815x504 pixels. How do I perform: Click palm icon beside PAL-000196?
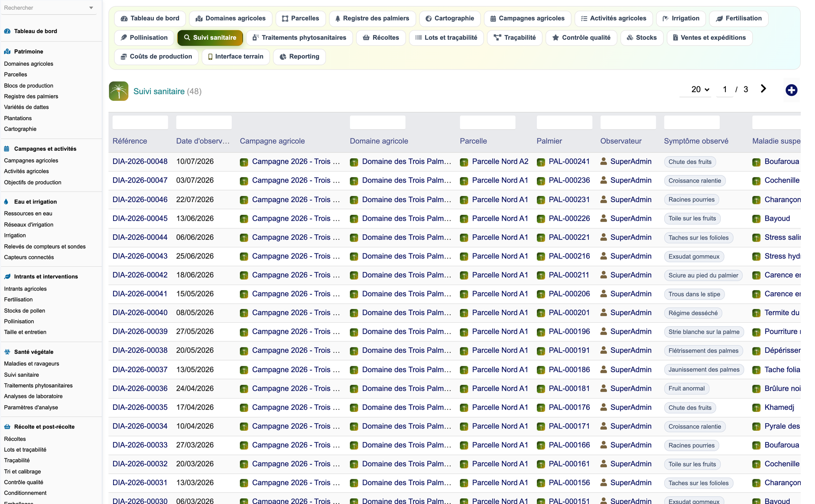click(x=541, y=332)
